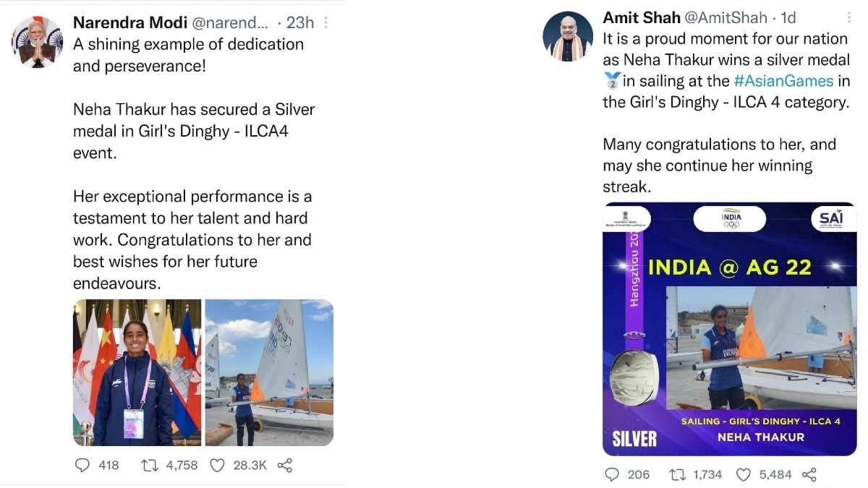Like Amit Shah's tweet
Viewport: 868px width, 488px height.
click(x=743, y=474)
